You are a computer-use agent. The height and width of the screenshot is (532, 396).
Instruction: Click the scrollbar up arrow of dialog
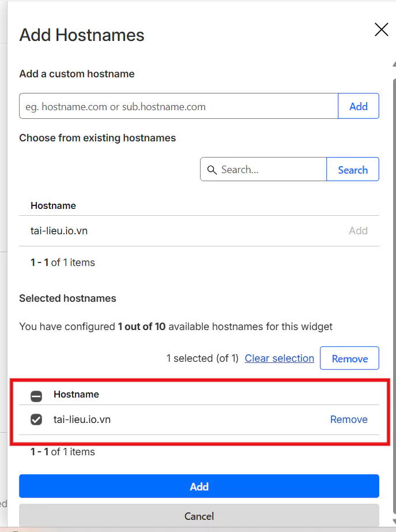pyautogui.click(x=394, y=64)
